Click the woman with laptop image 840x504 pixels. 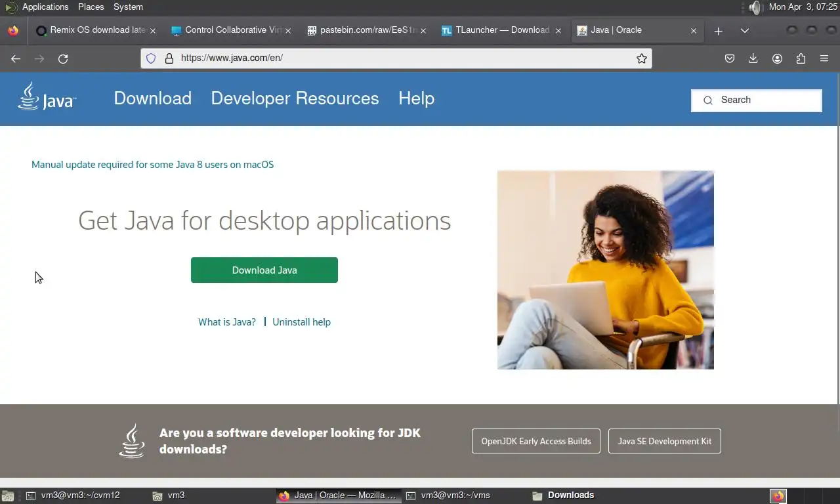coord(606,270)
